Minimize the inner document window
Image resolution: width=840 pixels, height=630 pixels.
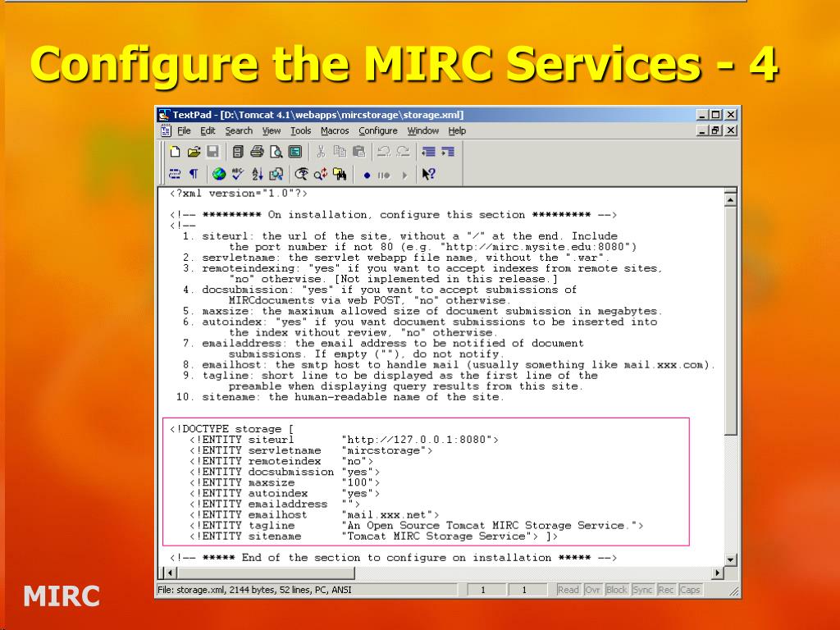(x=703, y=130)
